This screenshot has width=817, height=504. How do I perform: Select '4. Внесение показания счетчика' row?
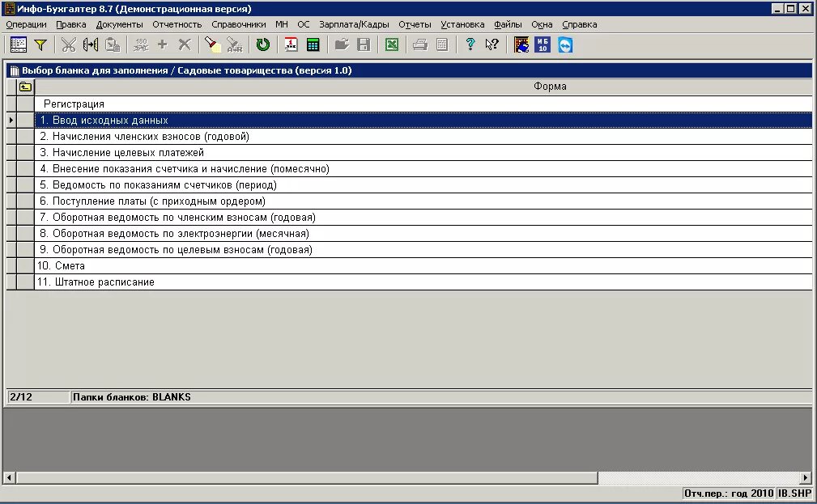423,169
